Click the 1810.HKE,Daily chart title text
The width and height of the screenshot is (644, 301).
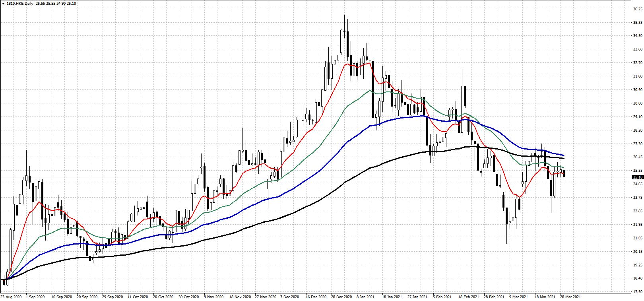click(20, 4)
